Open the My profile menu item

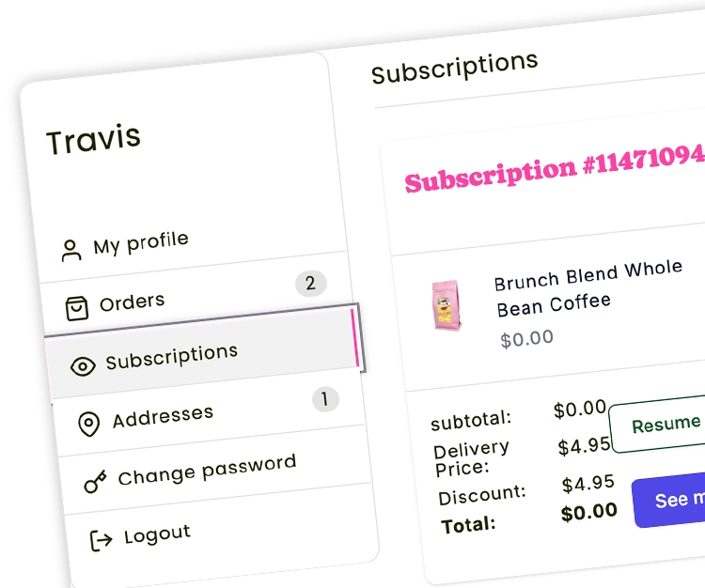click(x=141, y=242)
